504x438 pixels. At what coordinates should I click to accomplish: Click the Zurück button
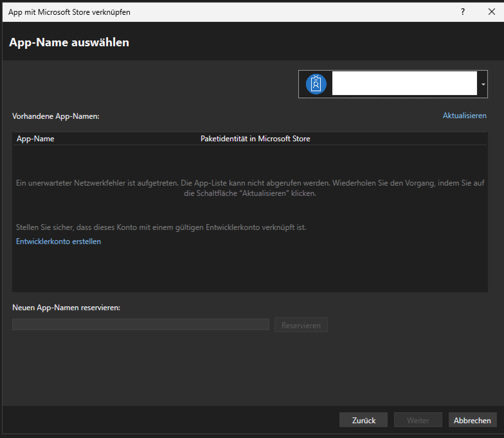point(364,420)
